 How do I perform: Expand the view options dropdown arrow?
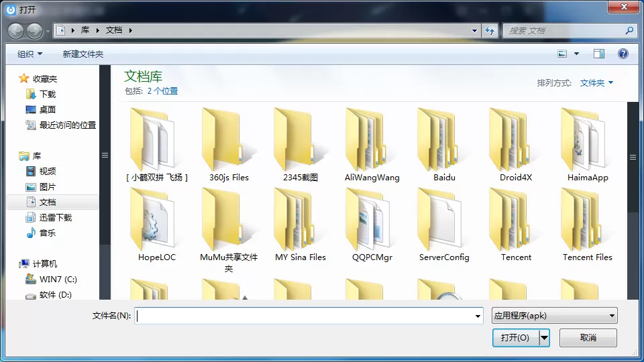click(x=577, y=54)
